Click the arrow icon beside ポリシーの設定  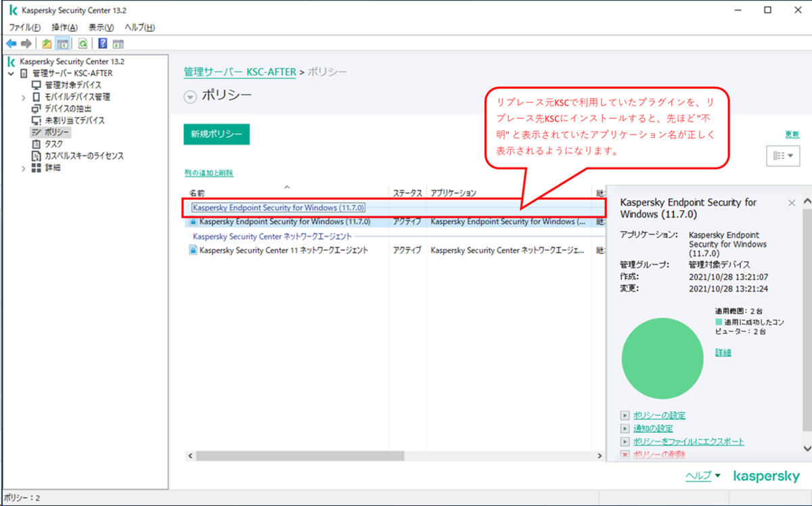(625, 415)
